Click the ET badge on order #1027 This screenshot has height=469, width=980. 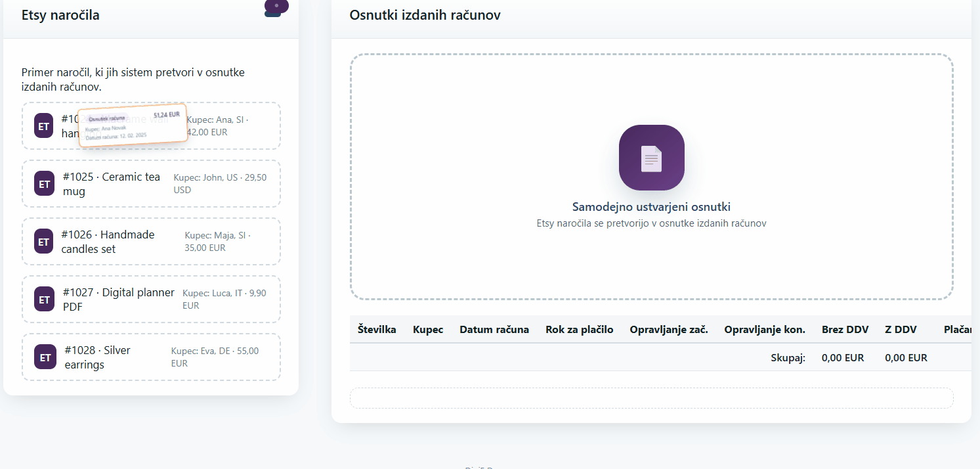click(44, 300)
